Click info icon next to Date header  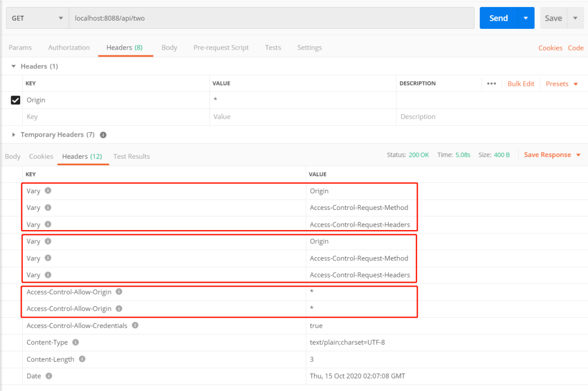click(49, 376)
